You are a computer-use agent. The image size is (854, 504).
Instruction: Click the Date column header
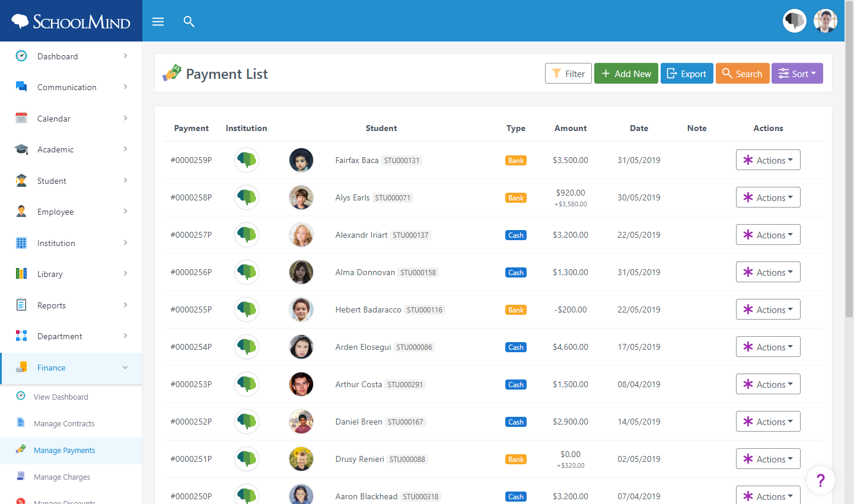click(639, 128)
